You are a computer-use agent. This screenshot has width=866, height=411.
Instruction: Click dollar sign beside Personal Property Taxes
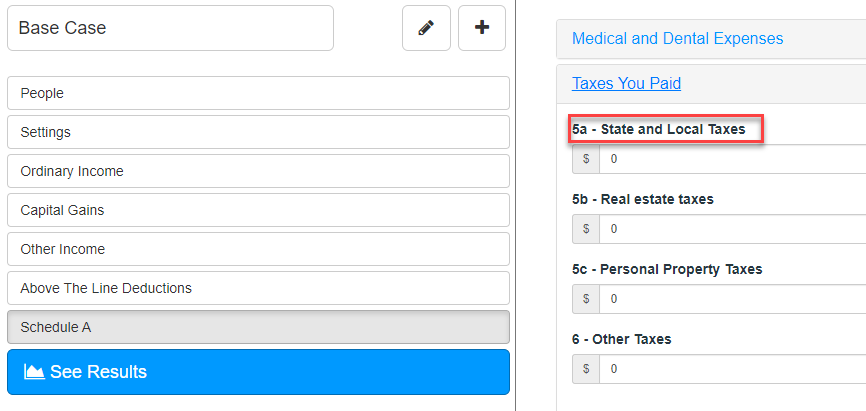tap(586, 299)
